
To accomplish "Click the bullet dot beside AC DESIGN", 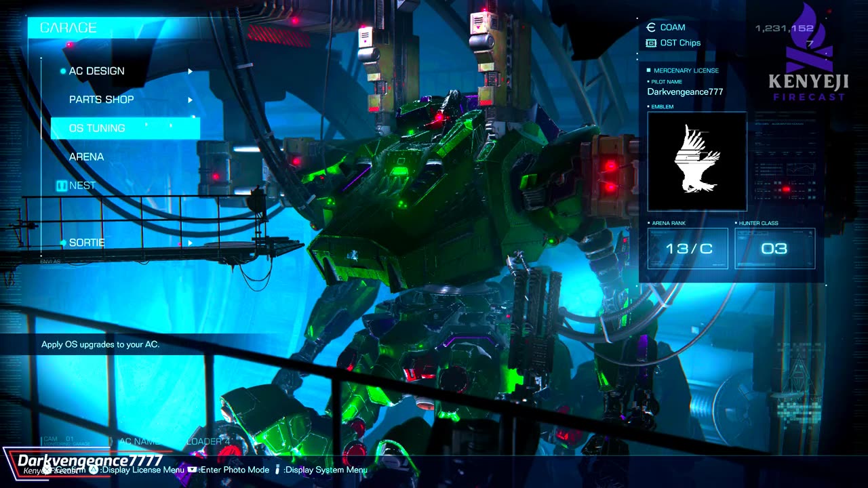I will coord(63,71).
